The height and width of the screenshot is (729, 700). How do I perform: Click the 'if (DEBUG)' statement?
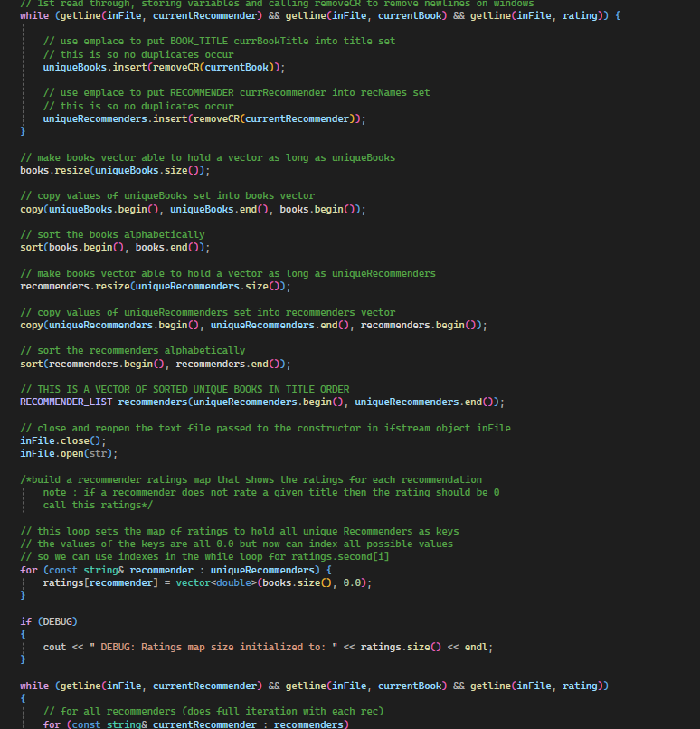click(x=49, y=621)
